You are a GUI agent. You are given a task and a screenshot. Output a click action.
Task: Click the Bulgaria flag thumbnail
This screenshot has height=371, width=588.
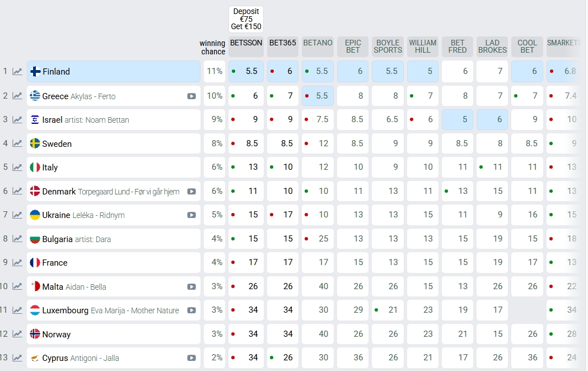pos(35,239)
